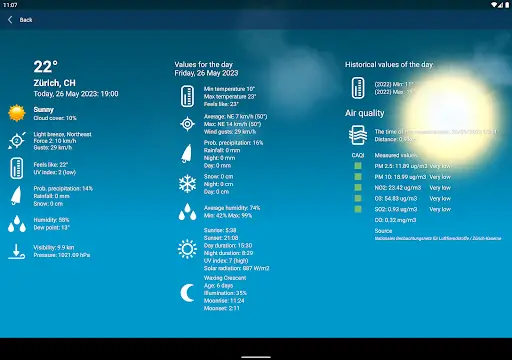Viewport: 512px width, 360px height.
Task: Tap the PM 10 green quality swatch
Action: (358, 177)
